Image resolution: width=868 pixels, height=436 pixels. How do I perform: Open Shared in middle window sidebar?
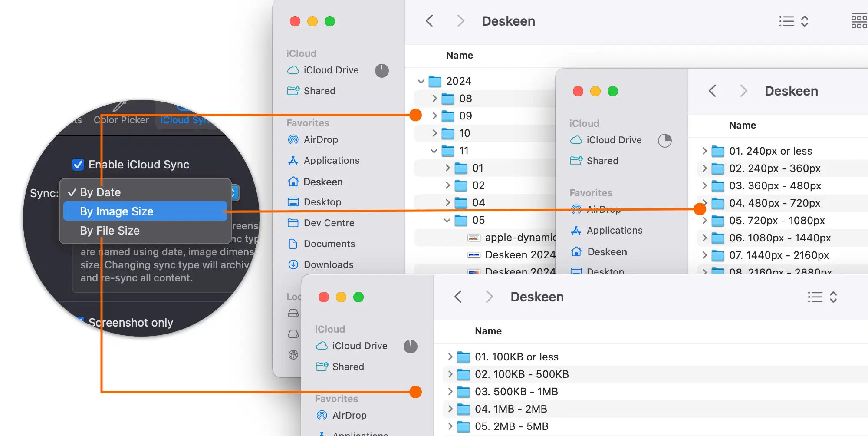tap(594, 161)
